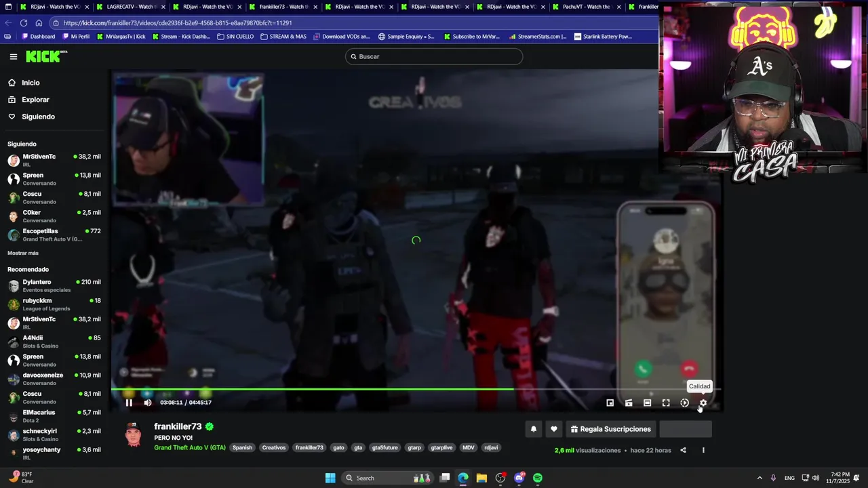Viewport: 868px width, 488px height.
Task: Open Dashboard bookmark
Action: click(39, 37)
